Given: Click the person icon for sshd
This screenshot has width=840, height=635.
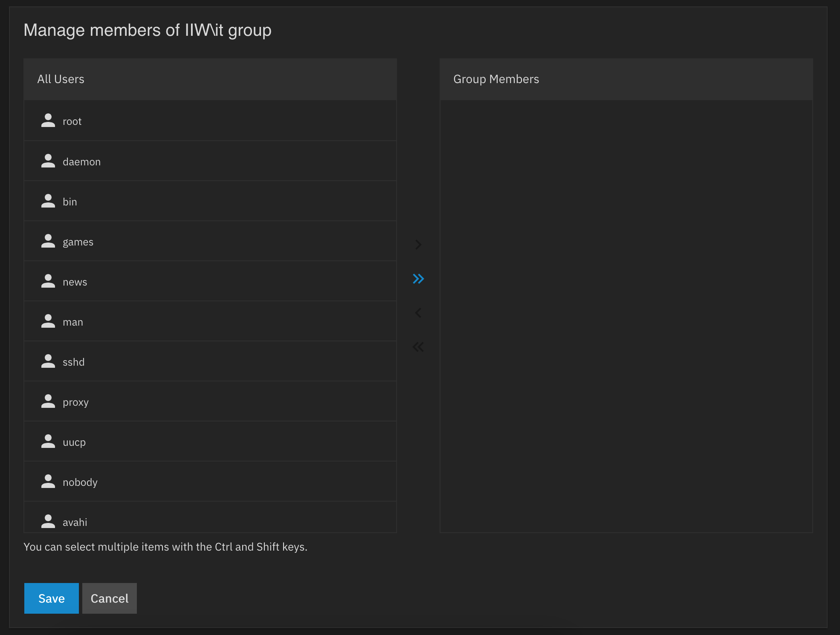Looking at the screenshot, I should 48,361.
